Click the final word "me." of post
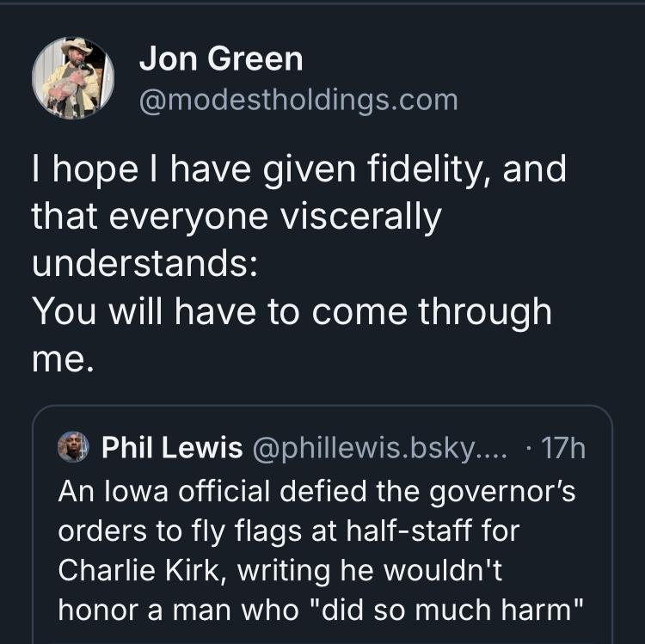This screenshot has width=645, height=644. click(60, 359)
